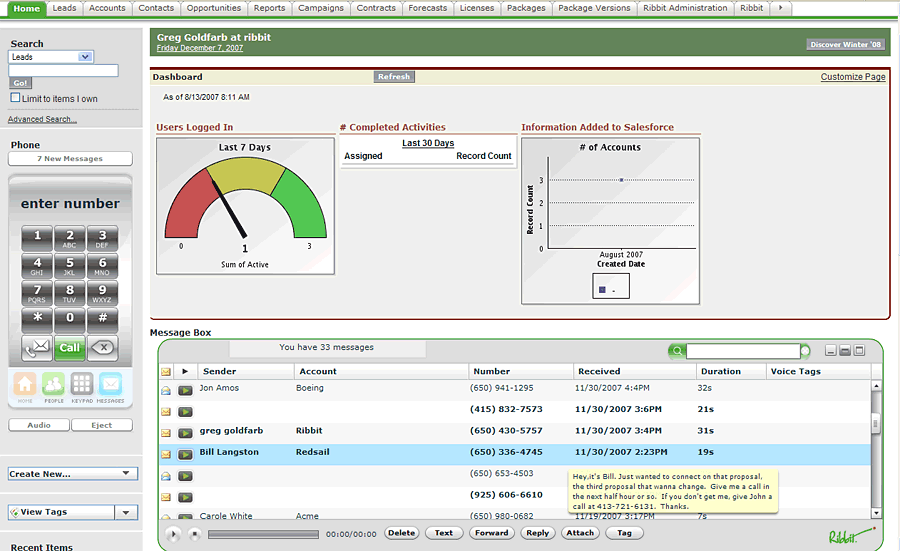The height and width of the screenshot is (551, 900).
Task: Open the View Tags dropdown arrow
Action: coord(126,512)
